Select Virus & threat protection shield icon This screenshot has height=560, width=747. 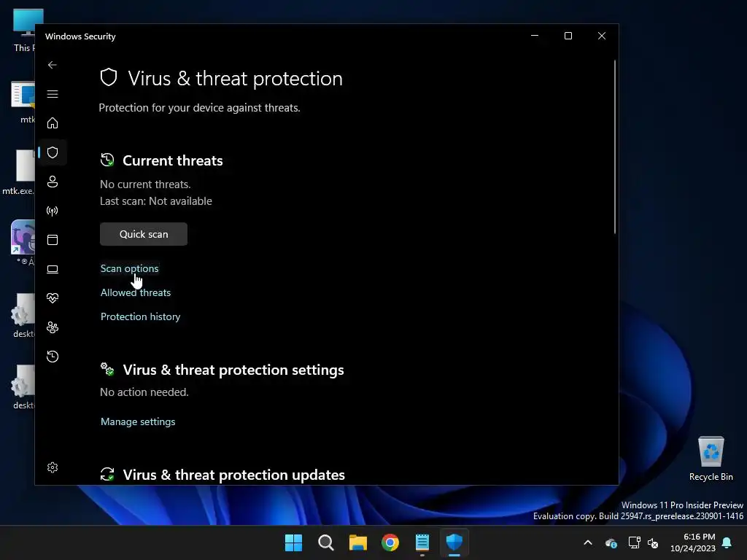(53, 152)
